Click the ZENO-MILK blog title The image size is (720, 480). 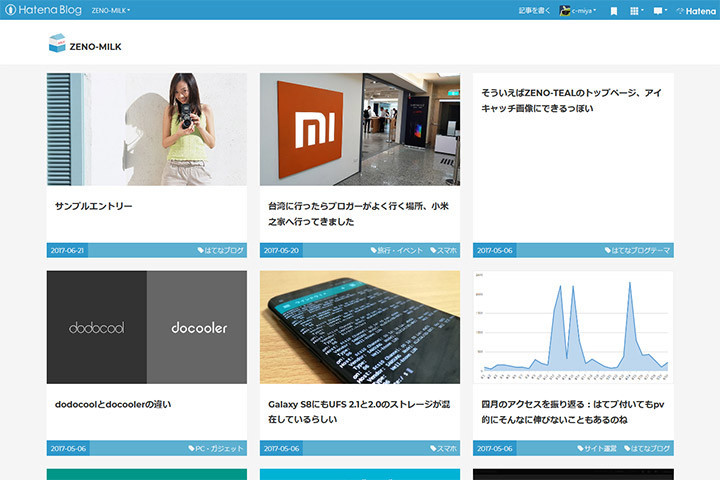pos(96,46)
